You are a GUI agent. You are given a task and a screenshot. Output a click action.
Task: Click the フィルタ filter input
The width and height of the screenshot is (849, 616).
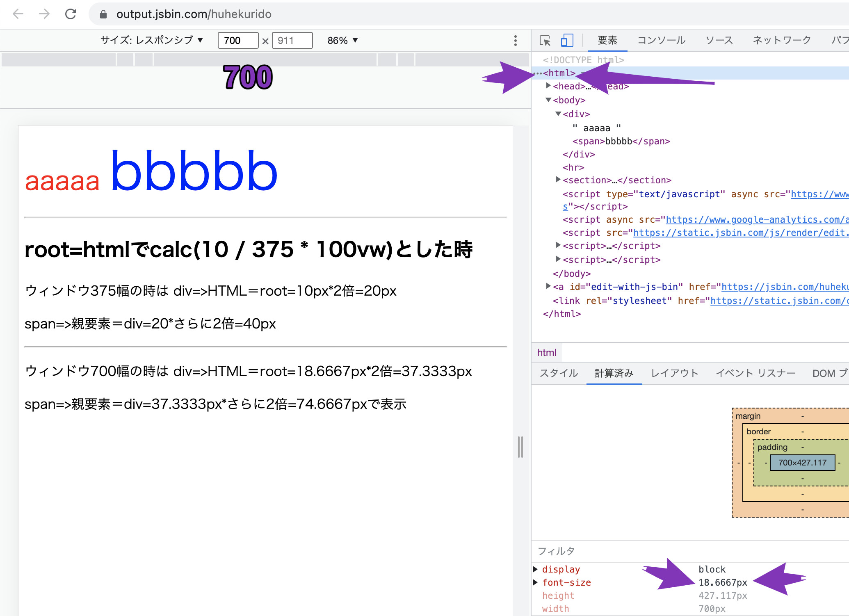[x=690, y=551]
